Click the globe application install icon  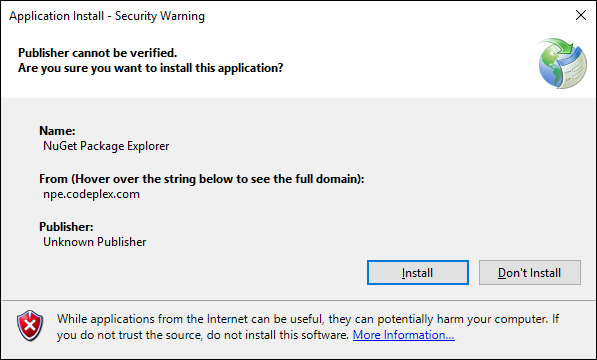(562, 63)
